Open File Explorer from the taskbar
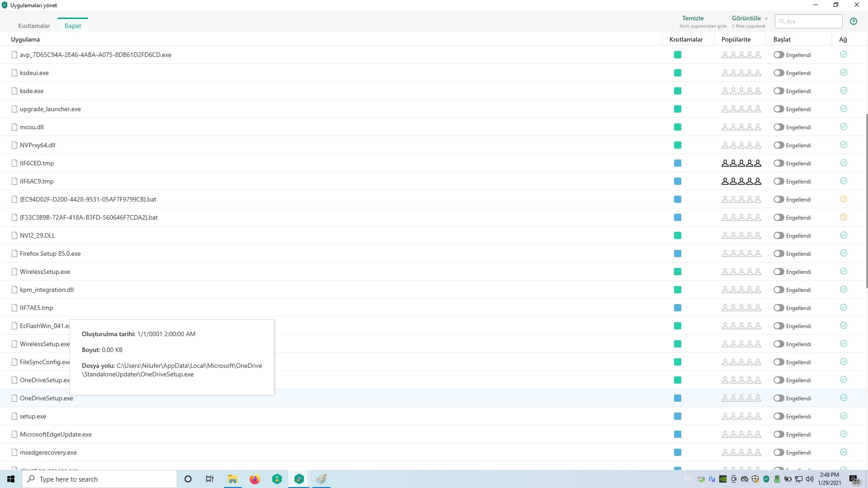Viewport: 868px width, 488px height. click(232, 479)
